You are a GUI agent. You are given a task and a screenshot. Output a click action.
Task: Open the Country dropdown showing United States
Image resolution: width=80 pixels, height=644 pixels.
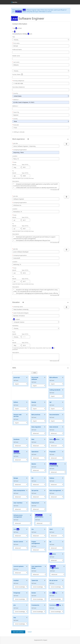(x=41, y=96)
